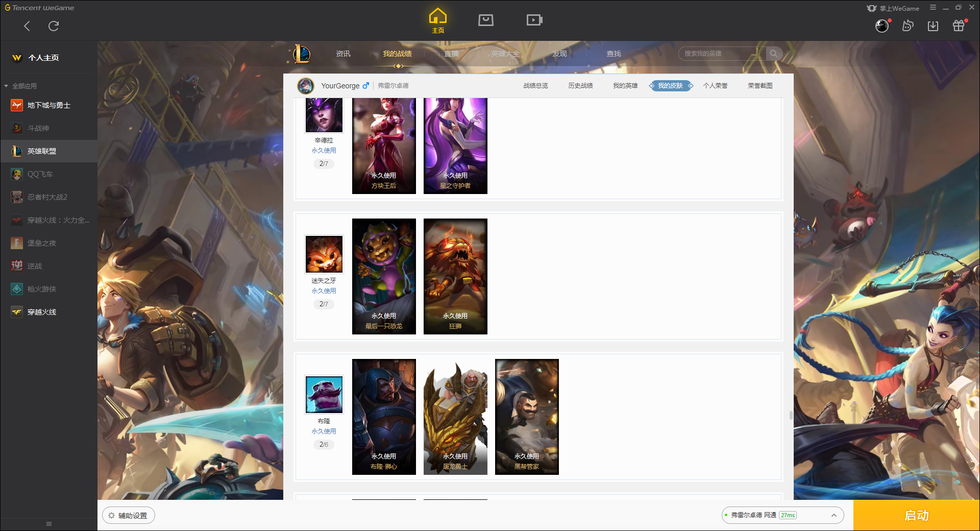Select 逆战 game
980x531 pixels.
tap(49, 266)
